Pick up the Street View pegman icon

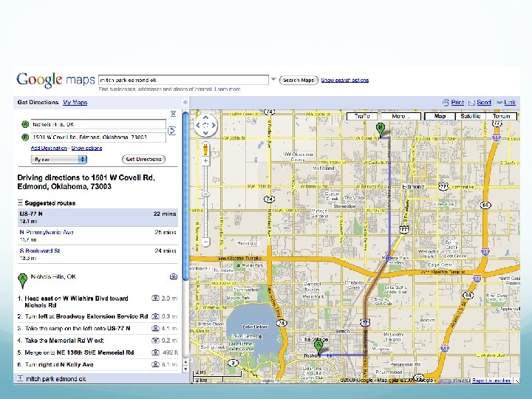tap(206, 148)
